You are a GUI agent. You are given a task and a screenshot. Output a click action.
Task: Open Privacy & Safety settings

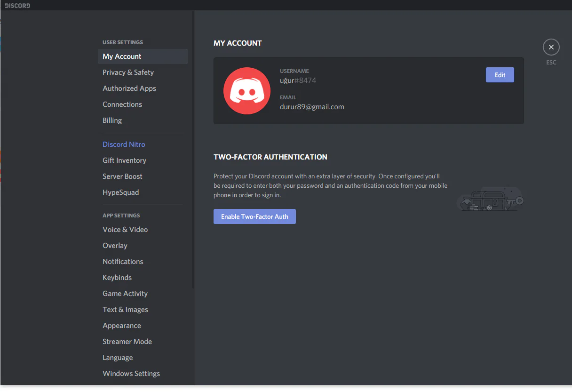(128, 72)
